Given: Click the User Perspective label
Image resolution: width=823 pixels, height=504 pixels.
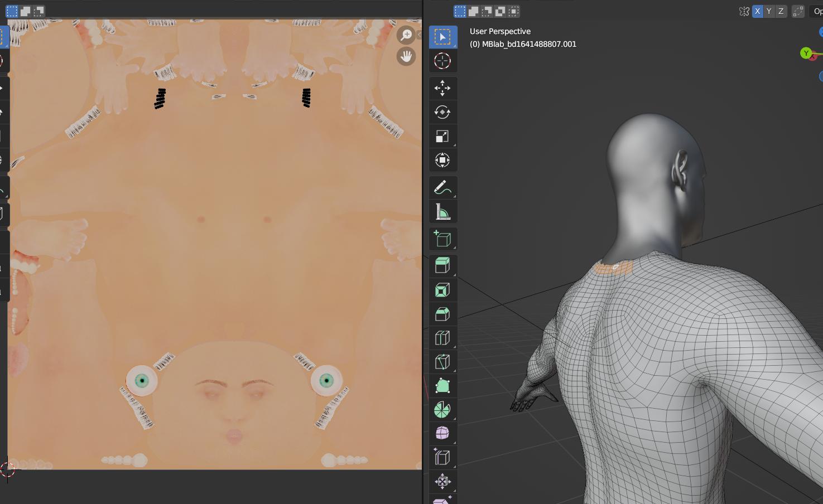Looking at the screenshot, I should pos(500,31).
